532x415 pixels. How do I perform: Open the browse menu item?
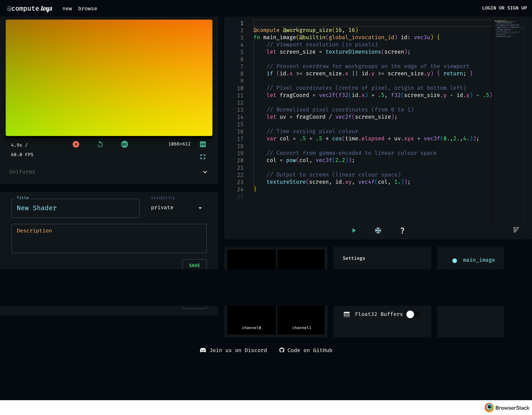click(x=88, y=8)
